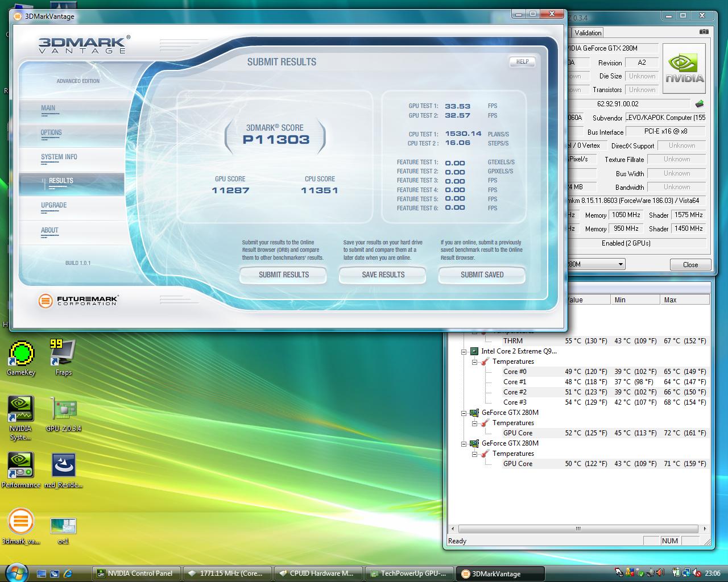Image resolution: width=728 pixels, height=582 pixels.
Task: Collapse GeForce GTX 280M node above 52 °C row
Action: coord(464,413)
